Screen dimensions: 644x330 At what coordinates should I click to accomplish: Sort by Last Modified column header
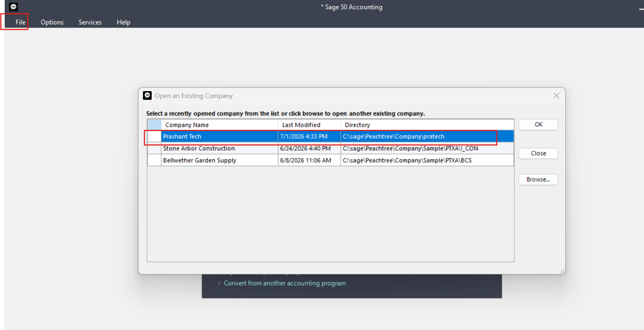point(309,125)
